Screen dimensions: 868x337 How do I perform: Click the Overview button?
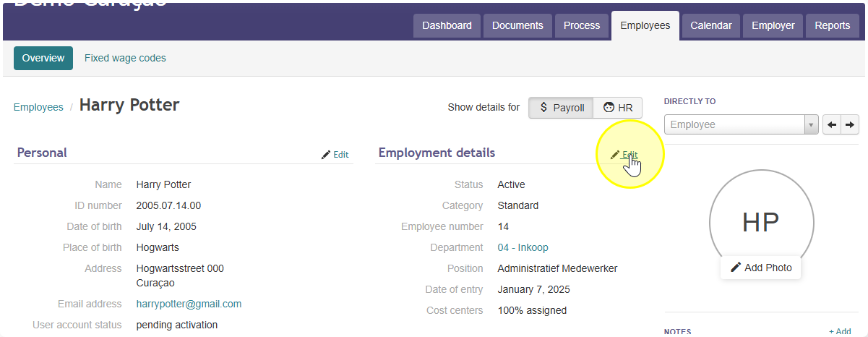(x=43, y=58)
